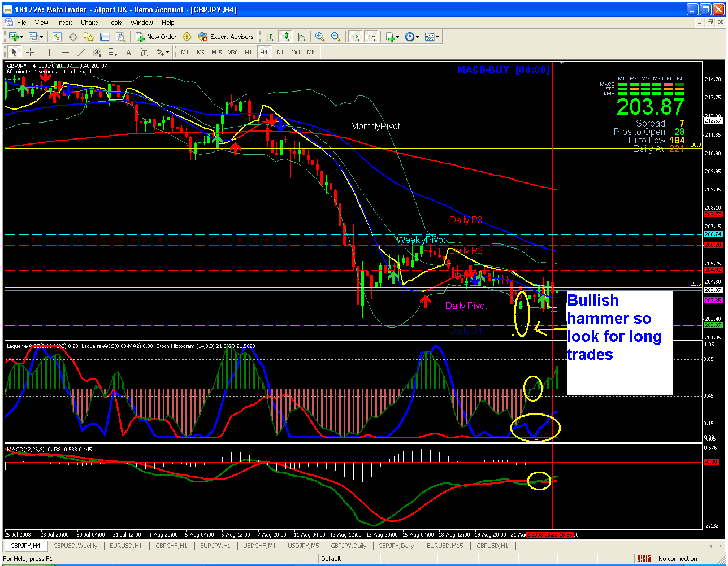The height and width of the screenshot is (566, 728).
Task: Switch timeframe to MN
Action: coord(311,52)
